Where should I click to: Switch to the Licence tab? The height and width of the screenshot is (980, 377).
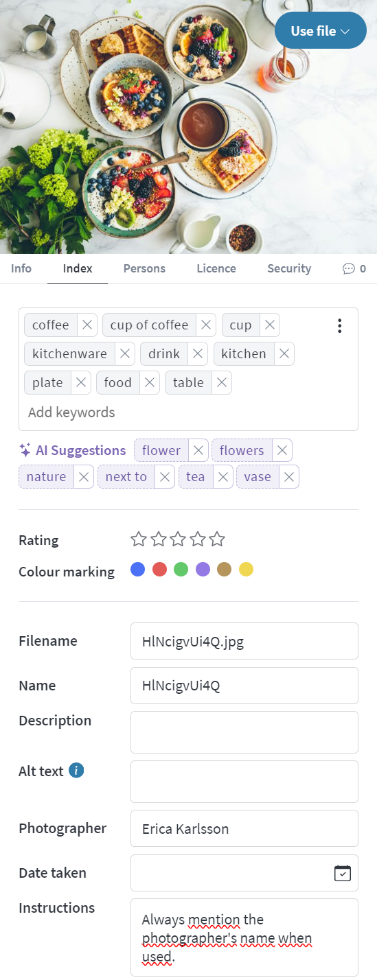[x=216, y=269]
